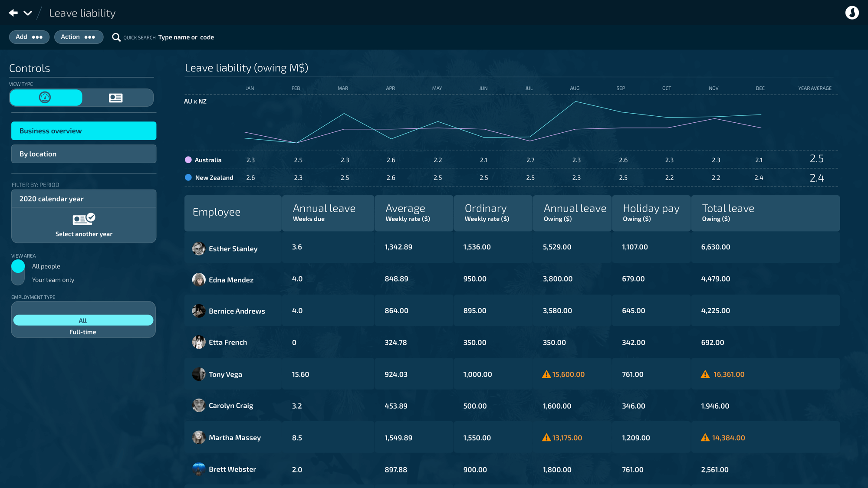Switch to card list view type

[115, 98]
